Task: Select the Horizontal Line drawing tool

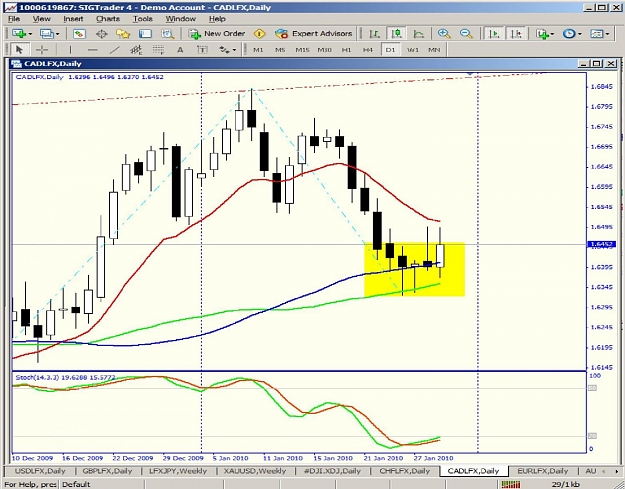Action: coord(92,50)
